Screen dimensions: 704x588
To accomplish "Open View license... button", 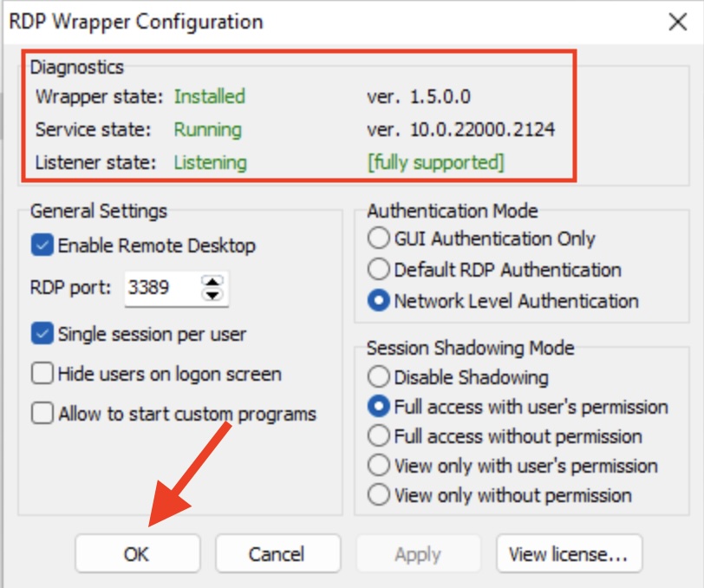I will tap(570, 553).
